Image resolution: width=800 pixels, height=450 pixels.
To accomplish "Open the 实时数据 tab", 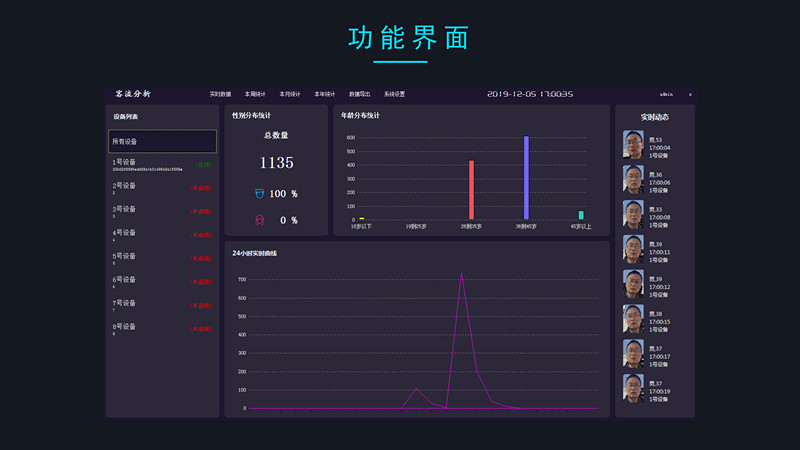I will [x=221, y=94].
